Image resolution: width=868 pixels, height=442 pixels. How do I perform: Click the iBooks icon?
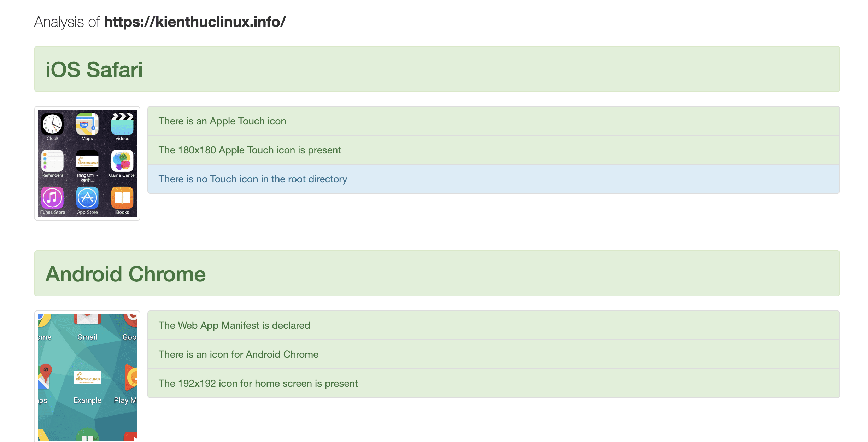pos(122,198)
